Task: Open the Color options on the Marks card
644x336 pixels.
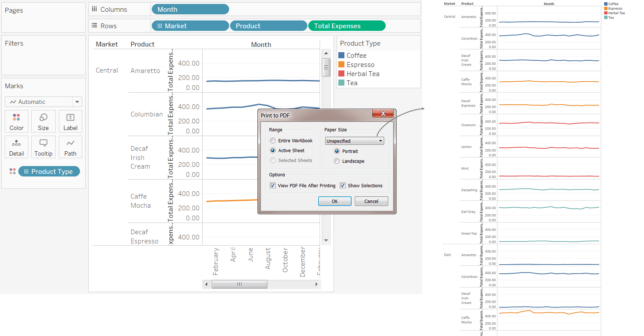Action: tap(16, 121)
